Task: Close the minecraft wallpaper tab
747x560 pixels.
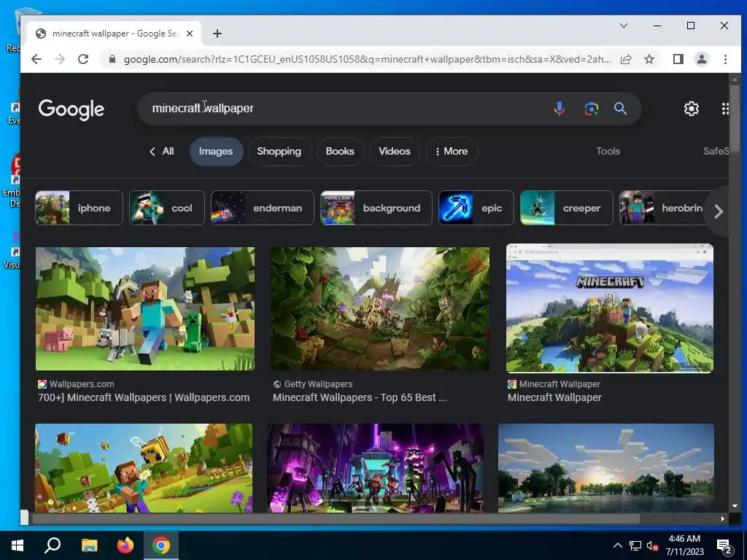Action: (190, 34)
